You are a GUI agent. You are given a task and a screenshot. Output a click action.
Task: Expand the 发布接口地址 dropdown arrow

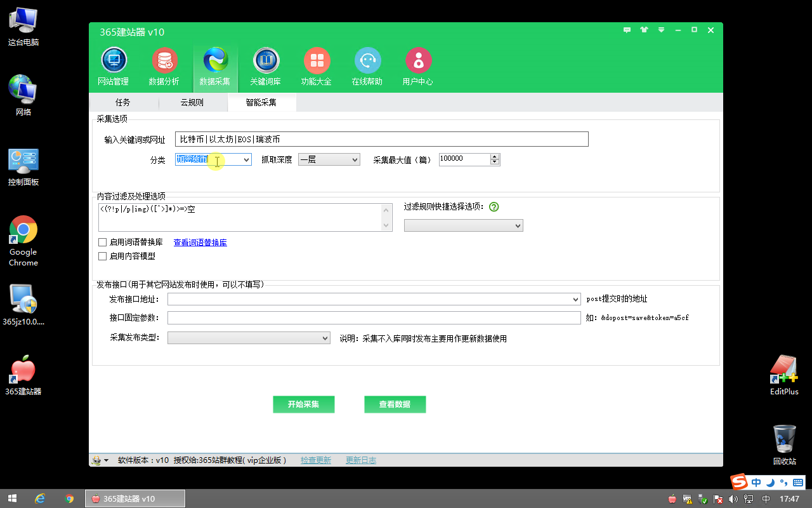(575, 299)
